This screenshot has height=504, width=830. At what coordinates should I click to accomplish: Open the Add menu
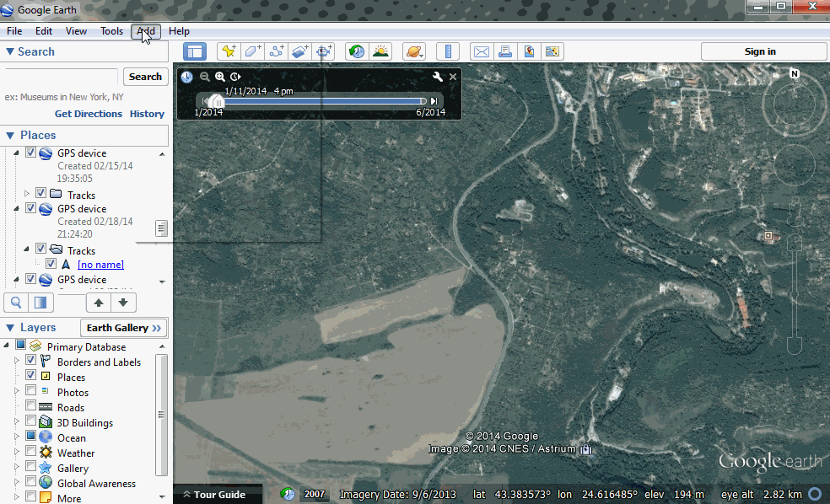point(146,31)
